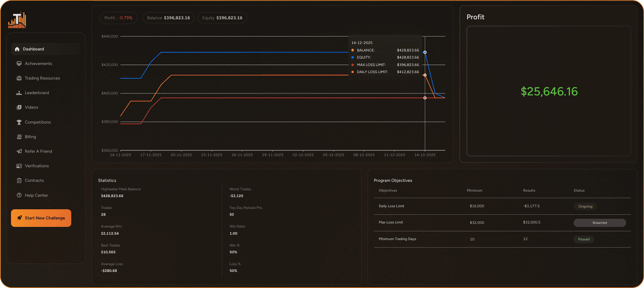Click the Program Objectives heading
Viewport: 644px width, 288px height.
393,181
